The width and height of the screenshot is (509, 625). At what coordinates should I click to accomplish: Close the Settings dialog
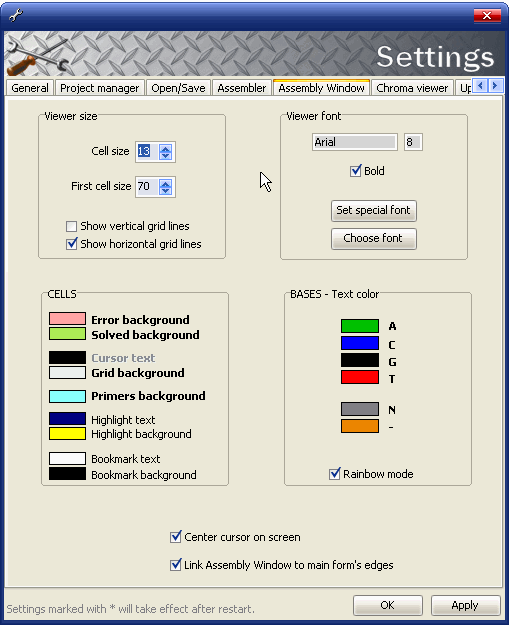(487, 16)
